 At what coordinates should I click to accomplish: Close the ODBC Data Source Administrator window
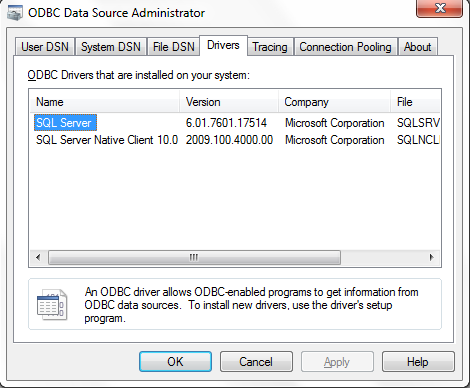pos(439,8)
